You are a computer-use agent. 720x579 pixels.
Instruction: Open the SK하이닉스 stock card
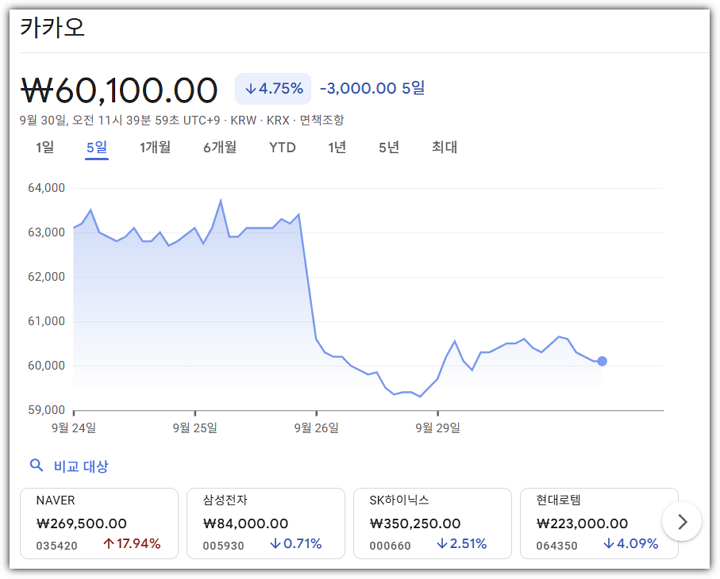pyautogui.click(x=433, y=523)
